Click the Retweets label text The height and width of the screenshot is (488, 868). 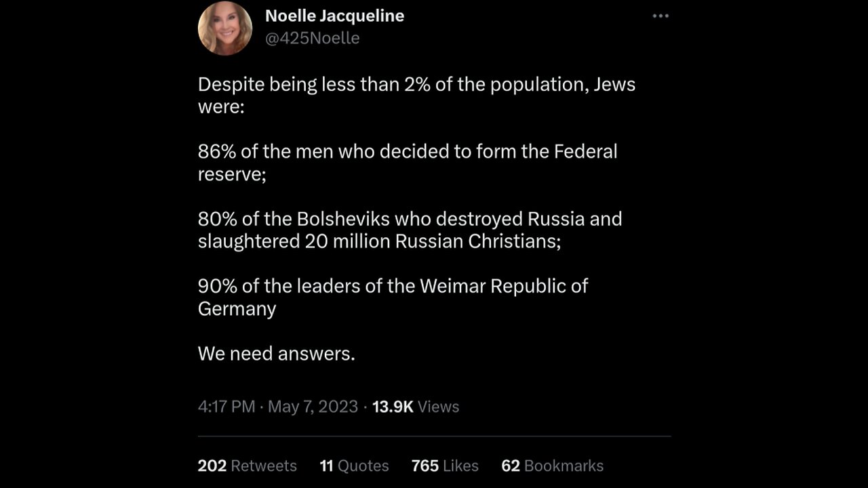point(264,466)
